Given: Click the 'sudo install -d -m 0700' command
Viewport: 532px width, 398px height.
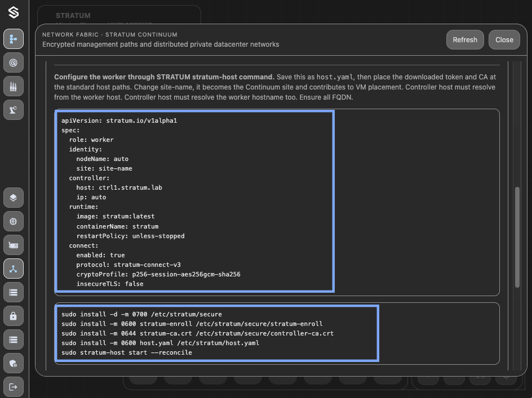Looking at the screenshot, I should click(x=141, y=314).
